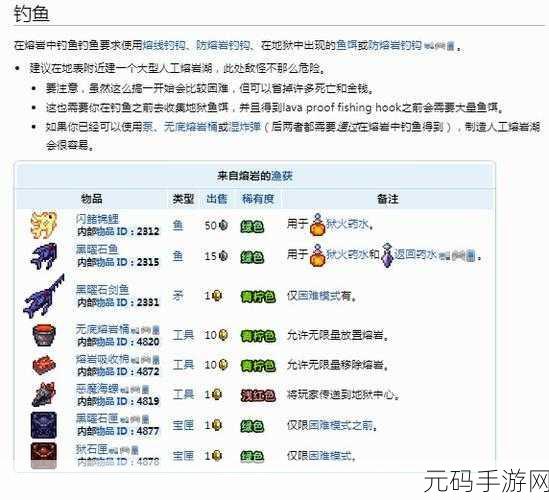Click the coin icon beside 50
The height and width of the screenshot is (500, 549).
pyautogui.click(x=223, y=225)
